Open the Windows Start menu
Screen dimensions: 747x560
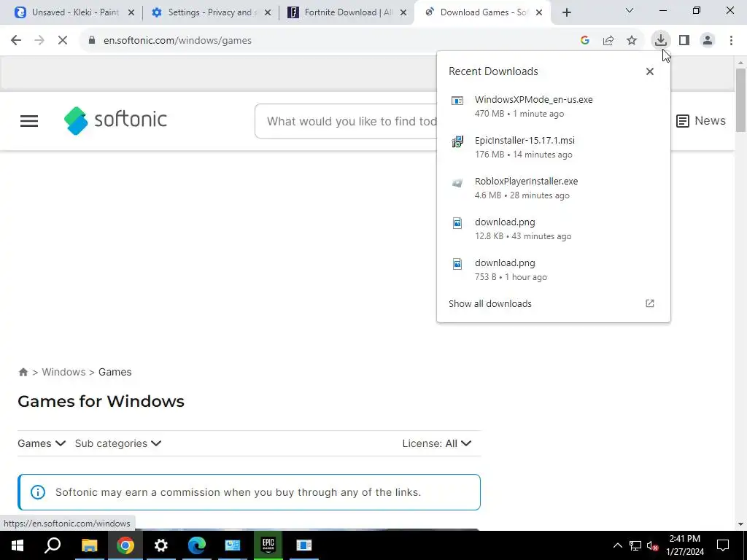[x=18, y=545]
